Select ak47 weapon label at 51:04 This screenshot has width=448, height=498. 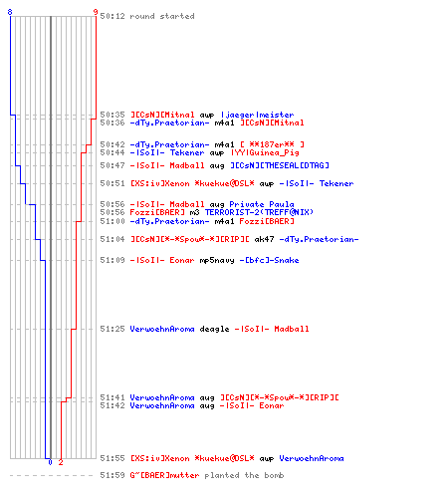tap(264, 239)
